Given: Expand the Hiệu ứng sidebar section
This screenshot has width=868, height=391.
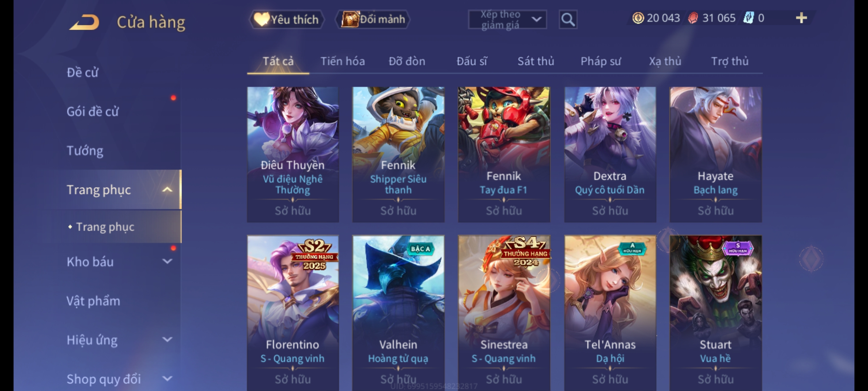Looking at the screenshot, I should (x=167, y=340).
